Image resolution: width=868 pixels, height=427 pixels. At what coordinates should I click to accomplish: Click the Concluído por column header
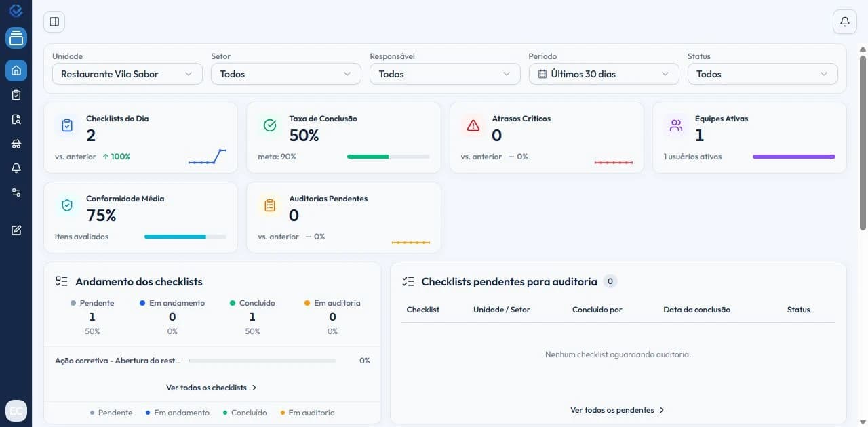[597, 310]
